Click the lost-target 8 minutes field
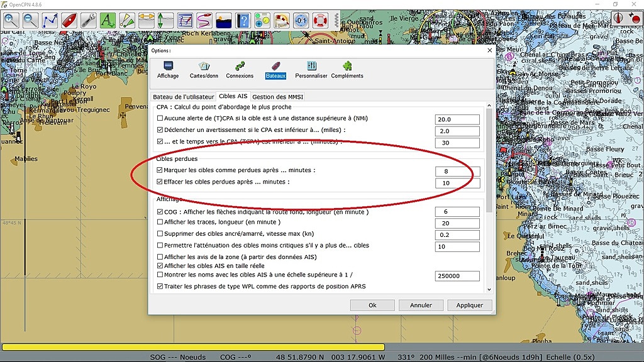 (457, 171)
